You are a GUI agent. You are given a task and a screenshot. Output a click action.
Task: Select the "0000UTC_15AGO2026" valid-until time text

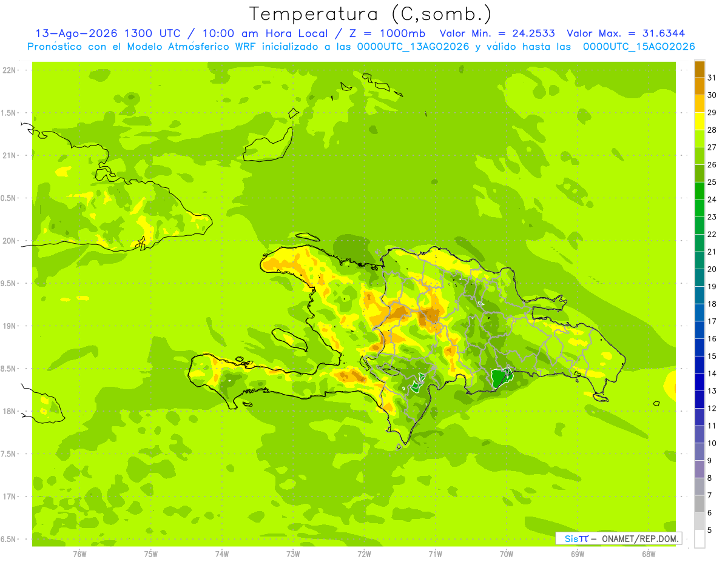[639, 47]
